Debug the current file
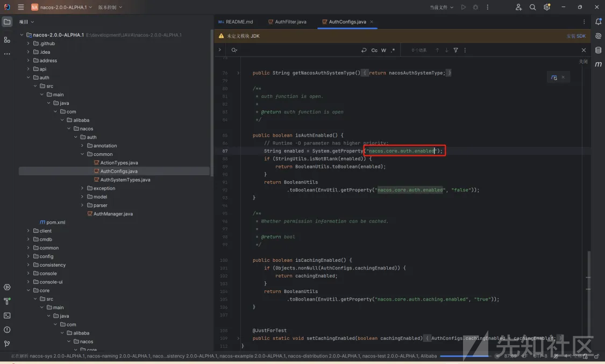 pos(475,7)
